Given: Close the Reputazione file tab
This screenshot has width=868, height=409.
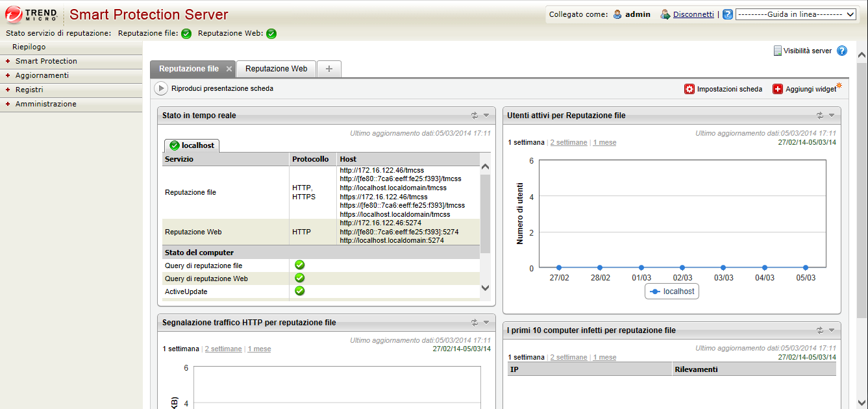Looking at the screenshot, I should [x=229, y=69].
